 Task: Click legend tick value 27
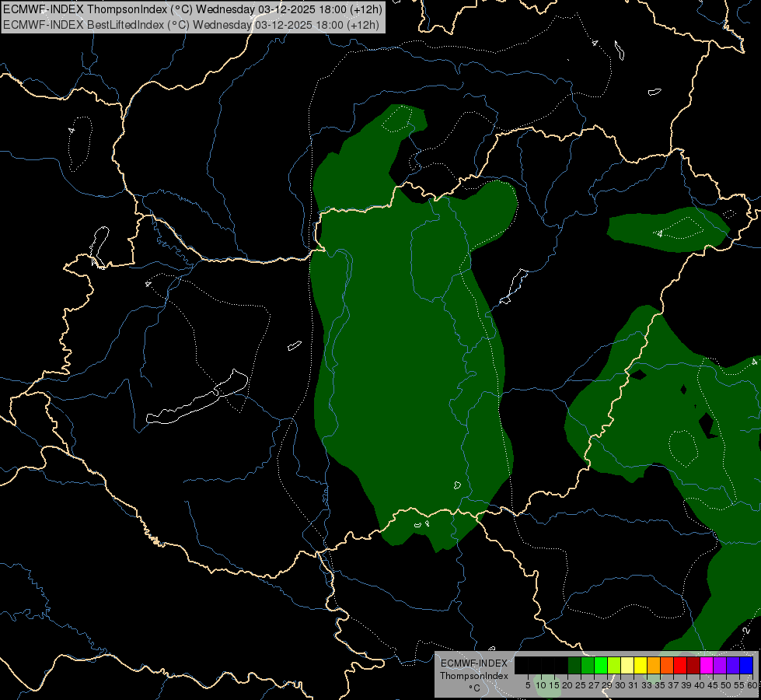tap(594, 685)
